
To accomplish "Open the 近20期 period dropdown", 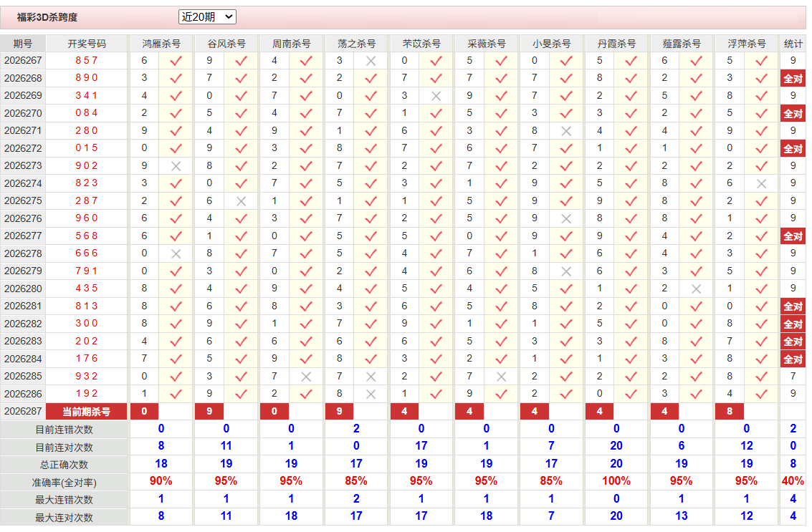I will pyautogui.click(x=207, y=17).
